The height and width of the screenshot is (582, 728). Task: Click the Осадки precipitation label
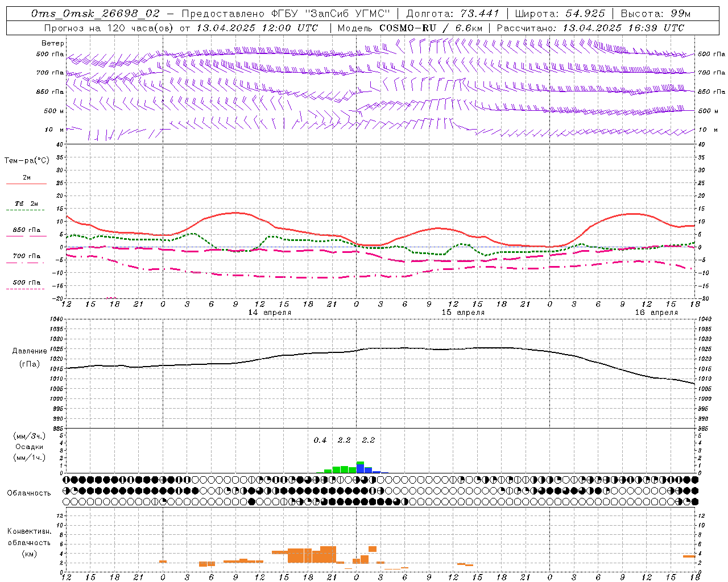point(30,447)
